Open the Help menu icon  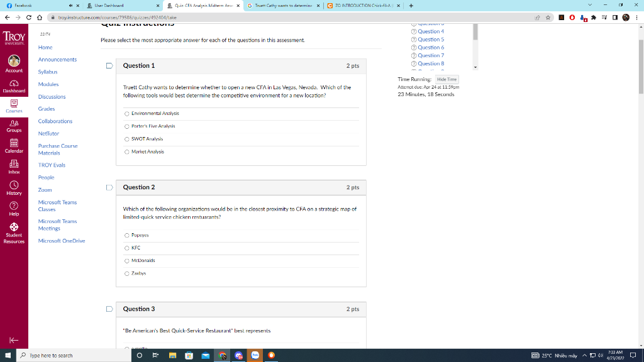(14, 209)
